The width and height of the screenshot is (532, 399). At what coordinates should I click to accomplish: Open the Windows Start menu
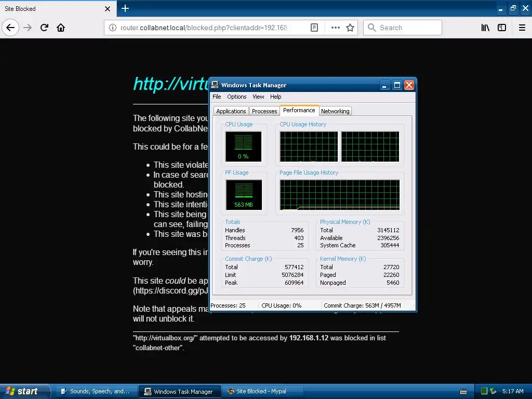coord(24,392)
